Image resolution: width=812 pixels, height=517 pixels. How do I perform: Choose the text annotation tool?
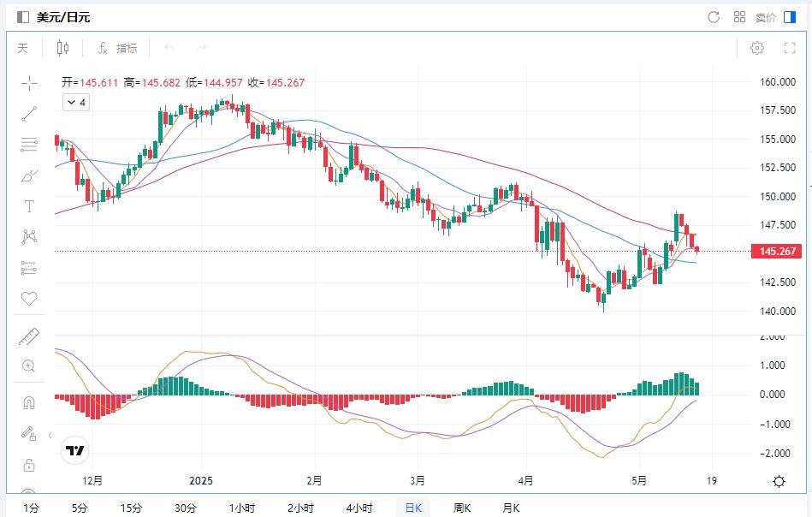click(29, 206)
